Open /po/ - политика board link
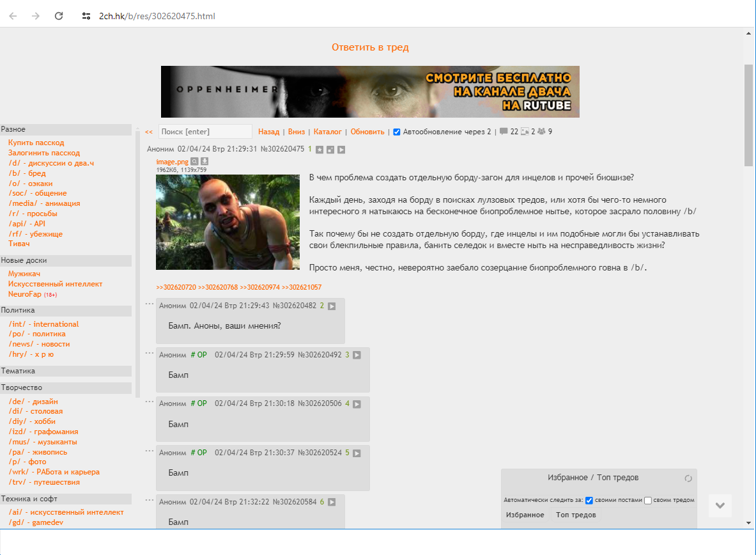The image size is (756, 555). [x=37, y=334]
